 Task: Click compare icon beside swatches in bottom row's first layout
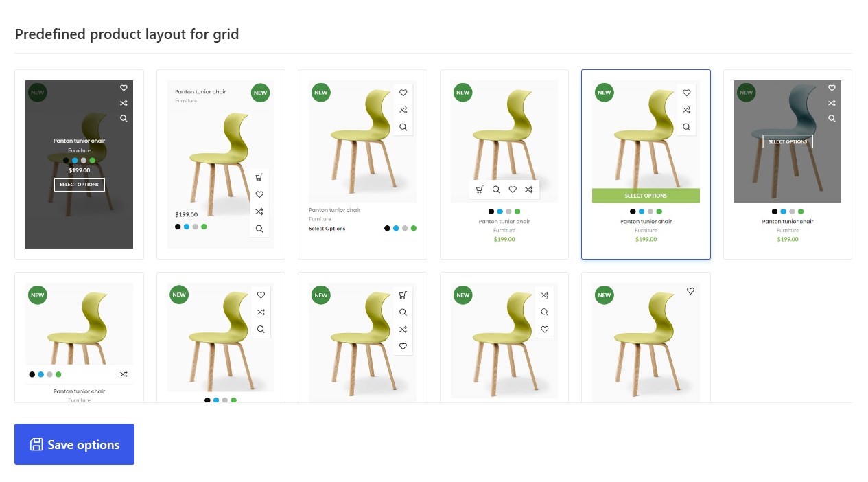pos(124,374)
